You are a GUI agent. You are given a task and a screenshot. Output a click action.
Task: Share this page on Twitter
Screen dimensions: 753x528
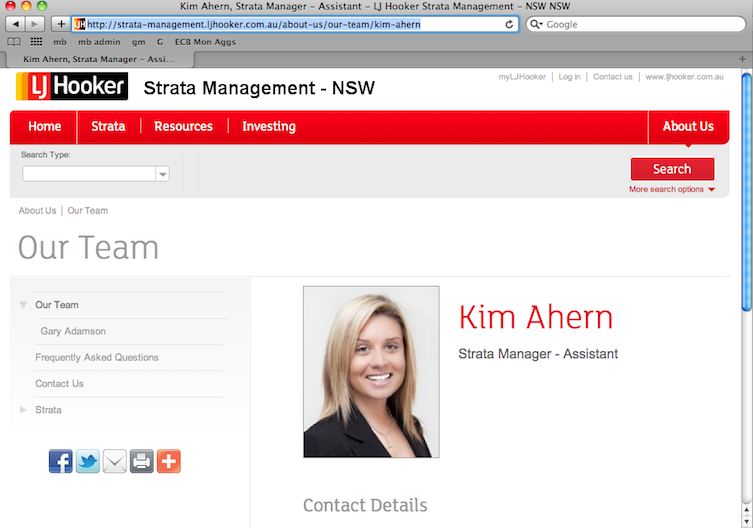[88, 461]
